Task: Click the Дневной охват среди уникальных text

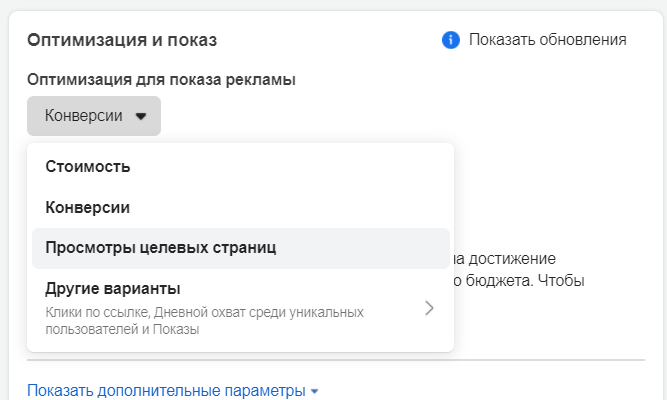Action: tap(258, 313)
